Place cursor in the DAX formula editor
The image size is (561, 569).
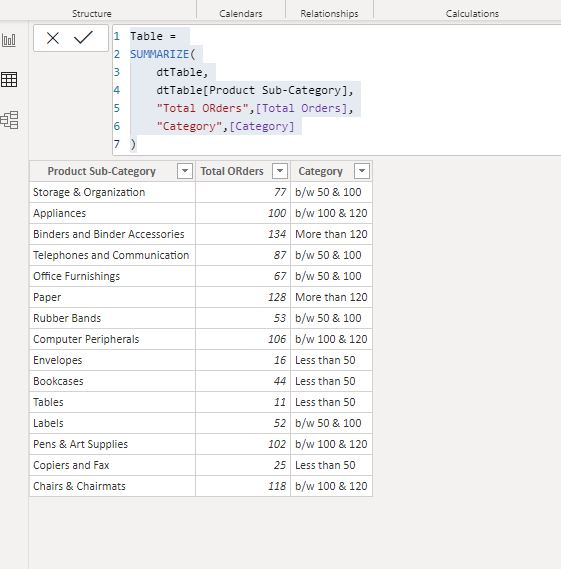[337, 90]
